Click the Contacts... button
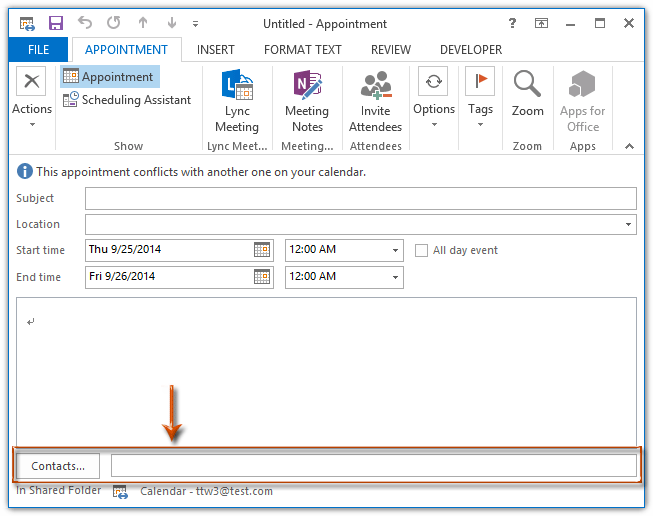The image size is (658, 519). [58, 466]
